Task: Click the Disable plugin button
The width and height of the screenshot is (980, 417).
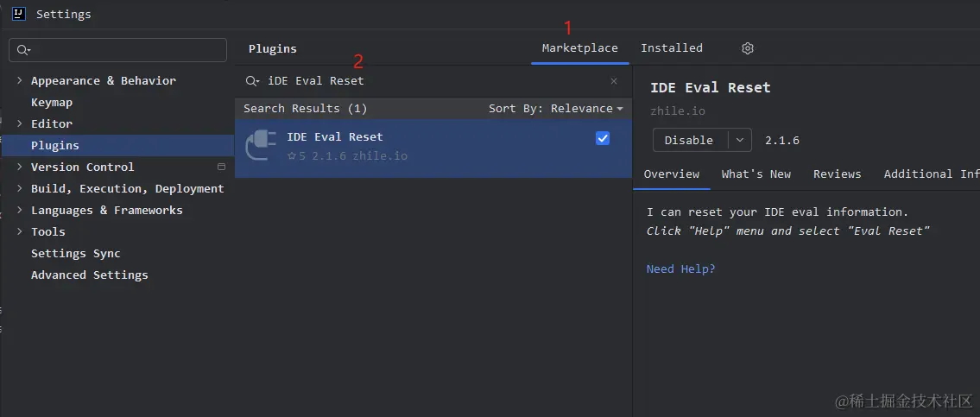Action: click(x=689, y=140)
